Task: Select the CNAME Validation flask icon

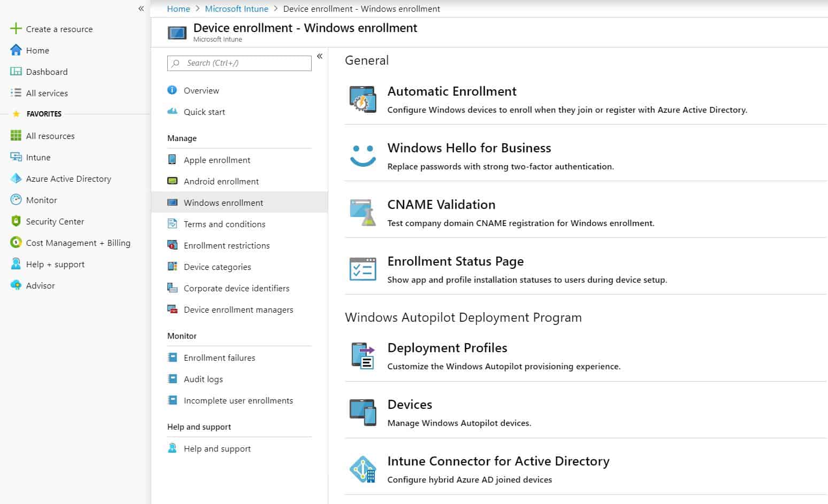Action: pyautogui.click(x=363, y=212)
